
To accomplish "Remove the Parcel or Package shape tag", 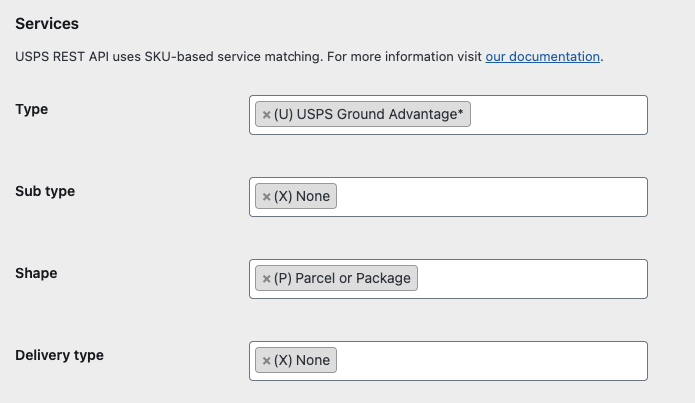I will [266, 279].
